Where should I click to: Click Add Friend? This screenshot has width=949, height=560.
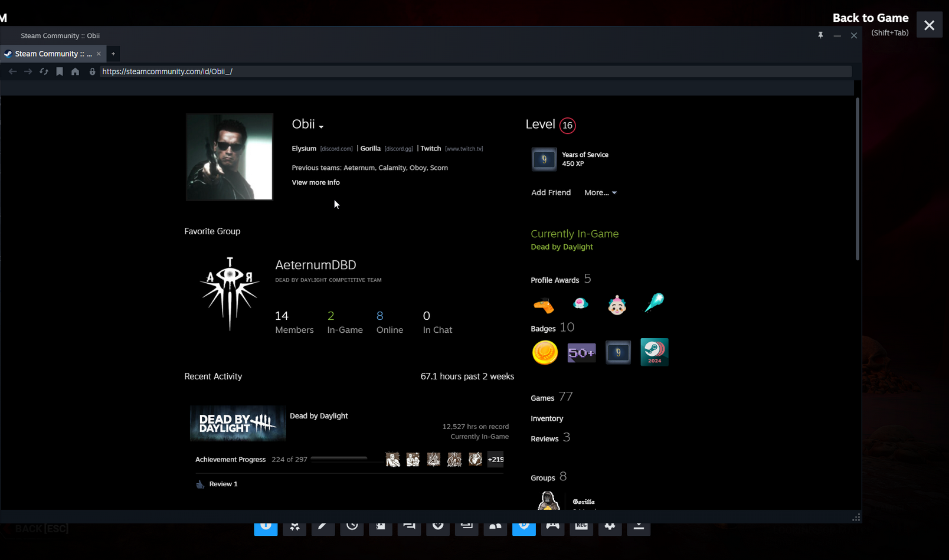click(x=551, y=192)
